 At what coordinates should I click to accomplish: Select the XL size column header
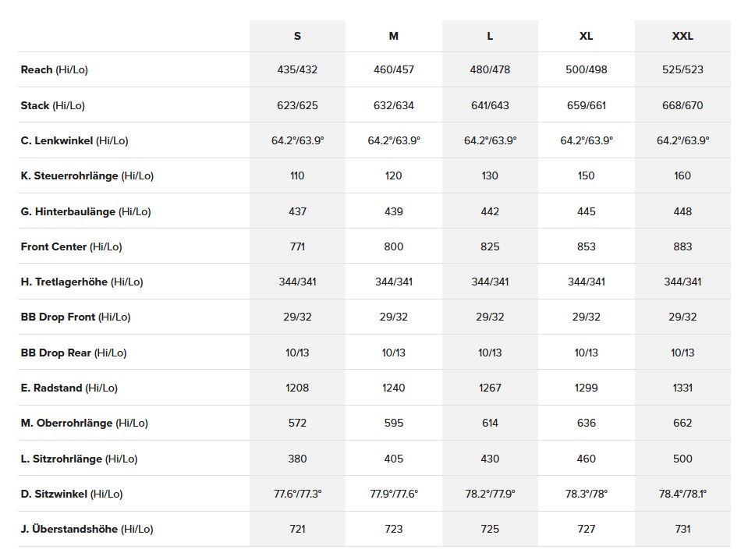[x=587, y=36]
